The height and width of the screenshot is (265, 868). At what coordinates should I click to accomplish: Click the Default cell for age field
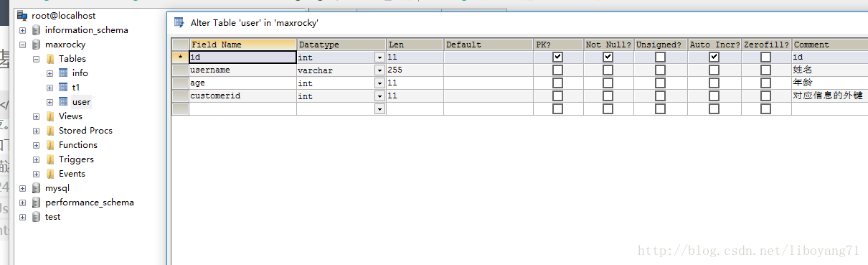[489, 83]
